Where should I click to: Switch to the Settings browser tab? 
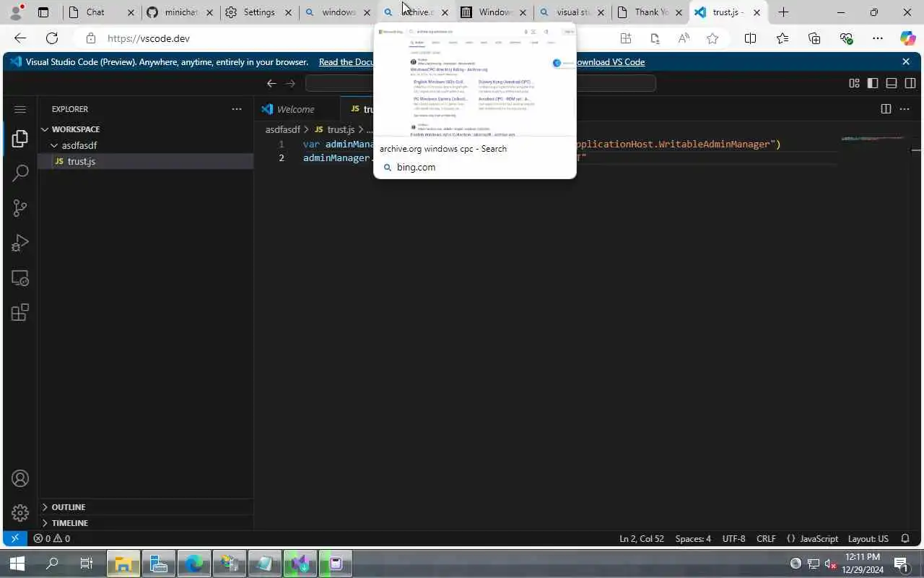[259, 12]
